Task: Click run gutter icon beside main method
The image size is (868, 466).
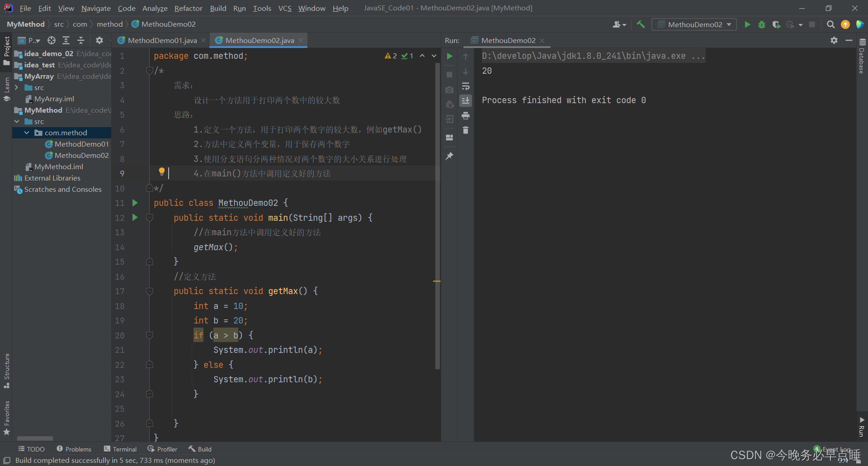Action: [135, 218]
